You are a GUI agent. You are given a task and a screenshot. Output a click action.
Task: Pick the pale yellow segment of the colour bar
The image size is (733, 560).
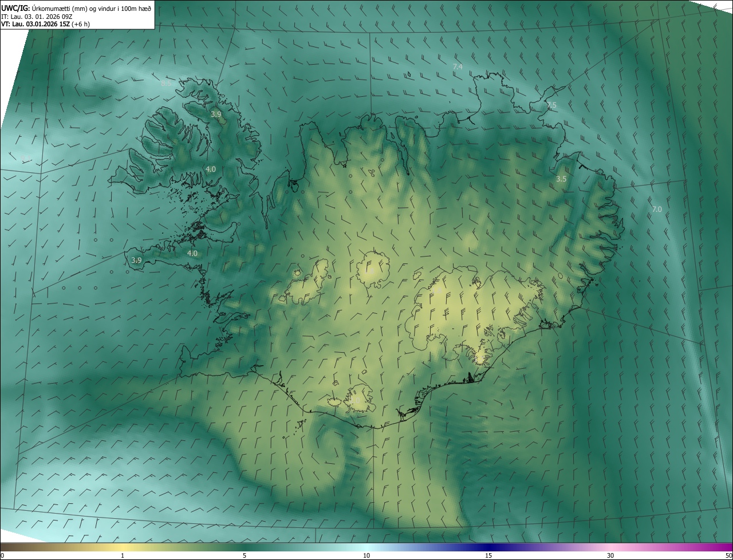click(x=123, y=547)
